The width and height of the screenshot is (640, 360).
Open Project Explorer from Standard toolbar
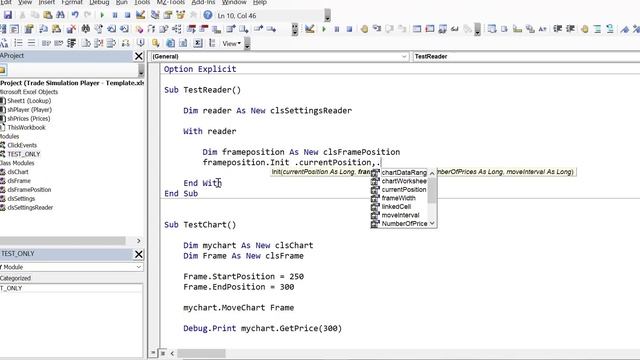click(155, 16)
